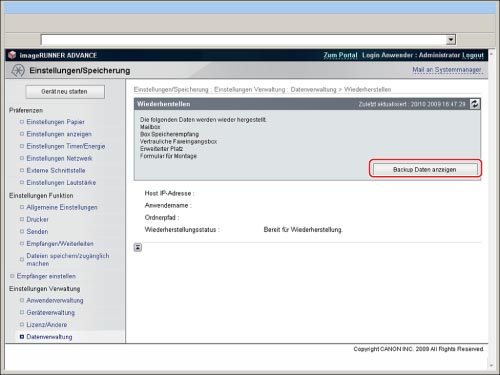The height and width of the screenshot is (375, 500).
Task: Click the Host IP-Adresse label
Action: click(169, 193)
